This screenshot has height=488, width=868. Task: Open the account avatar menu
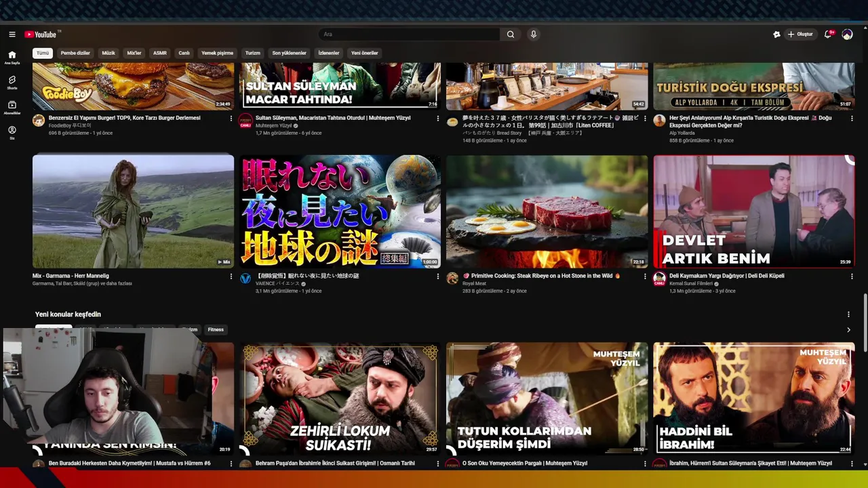(x=847, y=35)
